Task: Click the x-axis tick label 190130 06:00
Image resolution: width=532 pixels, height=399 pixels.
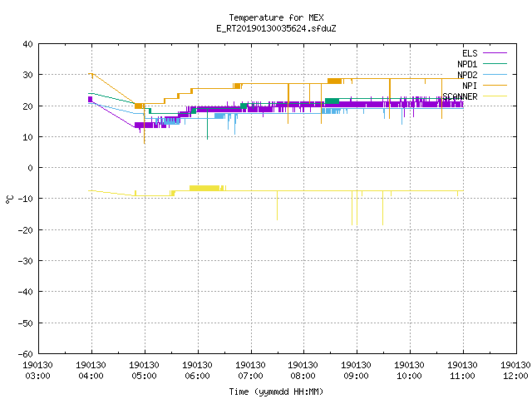Action: 197,371
